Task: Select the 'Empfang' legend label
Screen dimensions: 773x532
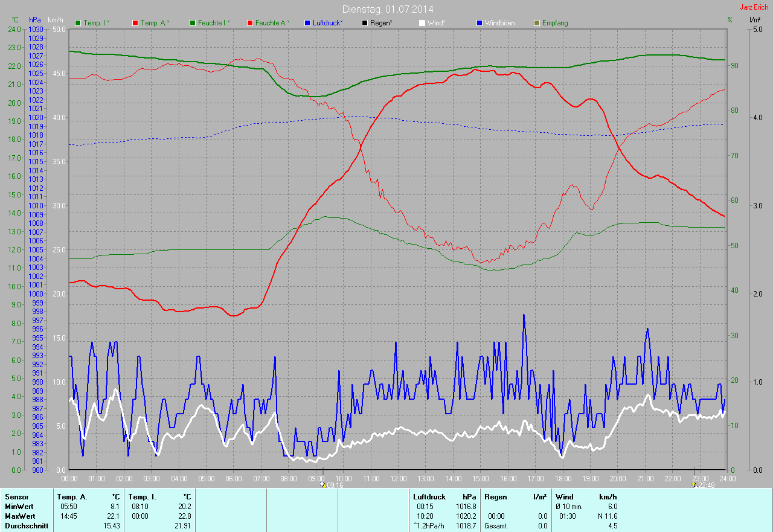Action: coord(555,23)
